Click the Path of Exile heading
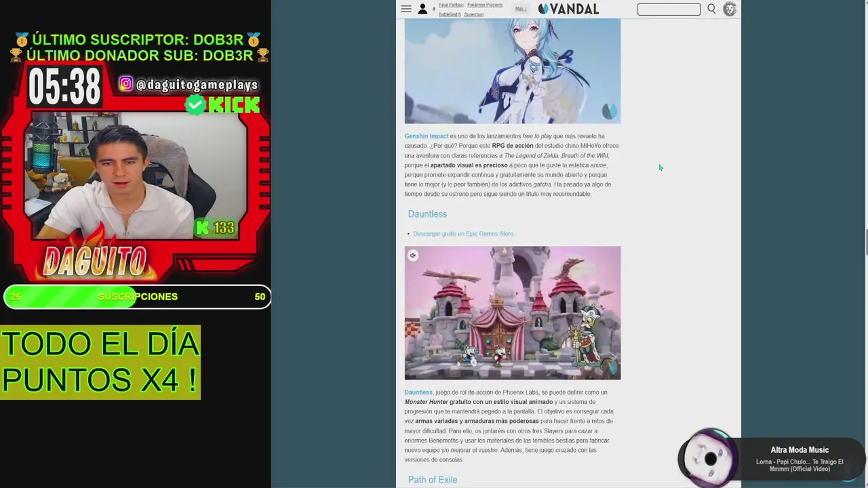 [x=433, y=480]
